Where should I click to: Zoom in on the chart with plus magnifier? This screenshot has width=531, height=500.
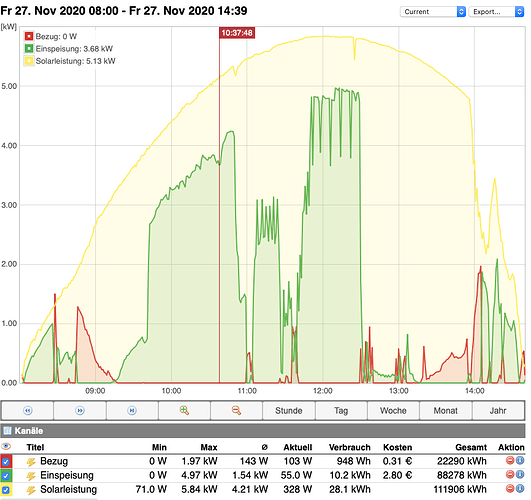pyautogui.click(x=184, y=411)
